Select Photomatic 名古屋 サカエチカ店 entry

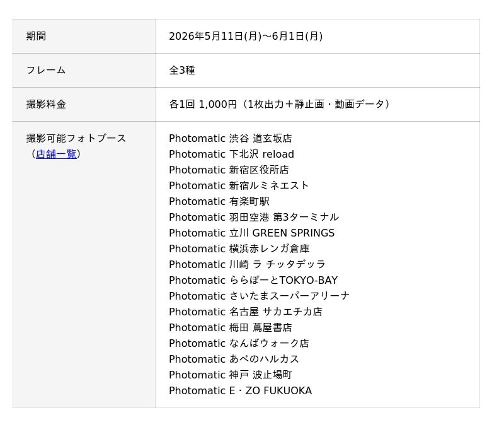[246, 312]
